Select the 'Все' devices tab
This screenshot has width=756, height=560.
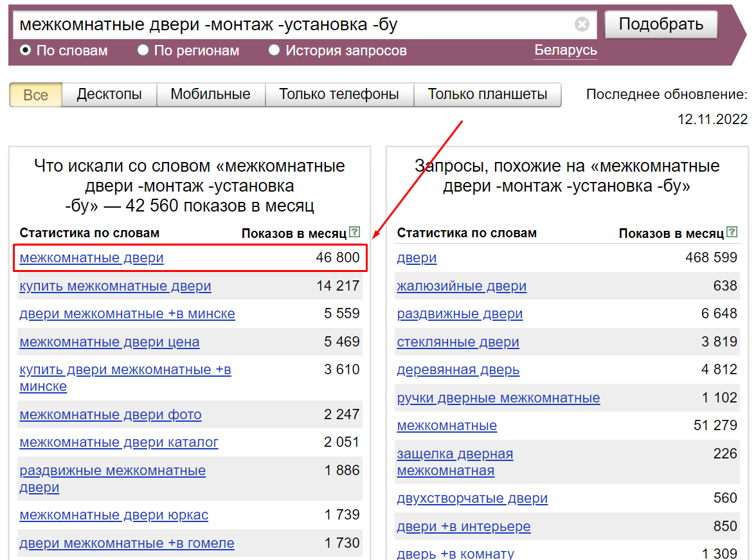(x=35, y=95)
